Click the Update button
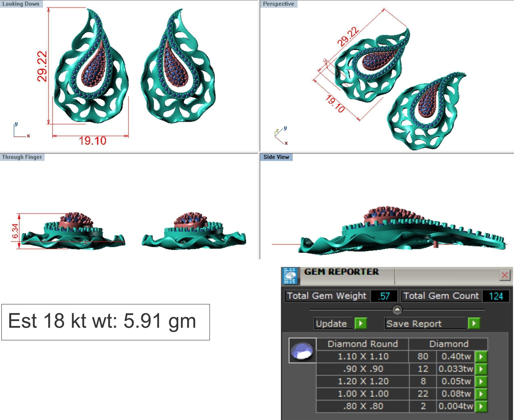The width and height of the screenshot is (514, 420). (333, 323)
